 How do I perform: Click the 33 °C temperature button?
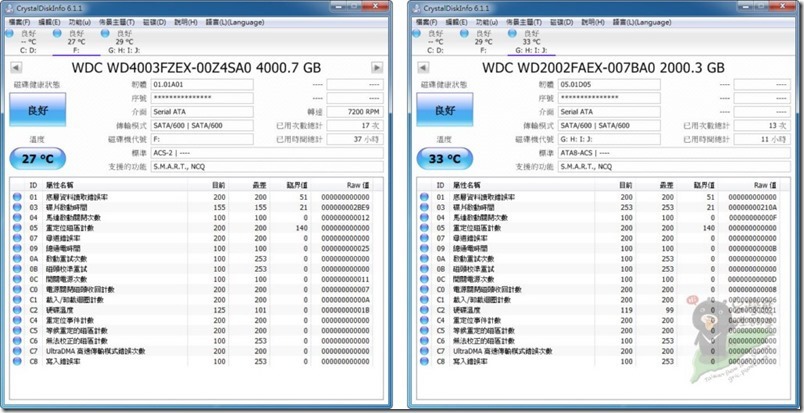click(445, 159)
